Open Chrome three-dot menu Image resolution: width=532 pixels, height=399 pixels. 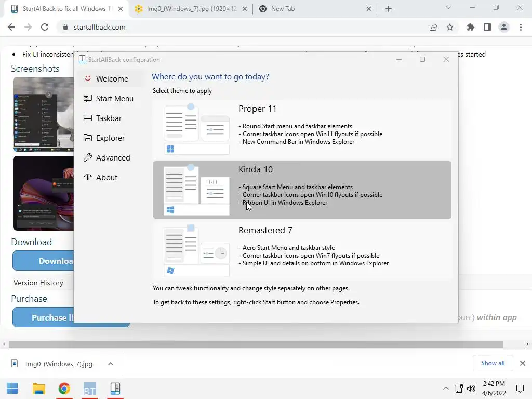pos(521,27)
